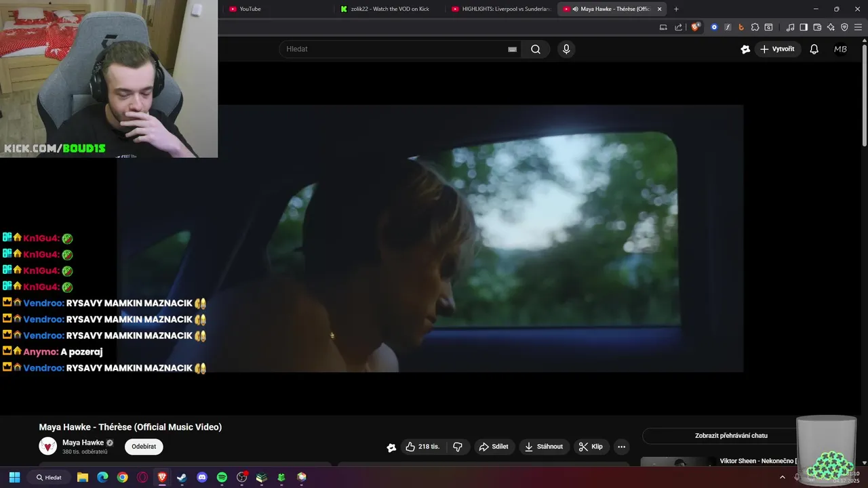Viewport: 868px width, 488px height.
Task: Click the window-with-magnifier toolbar icon
Action: click(x=768, y=27)
